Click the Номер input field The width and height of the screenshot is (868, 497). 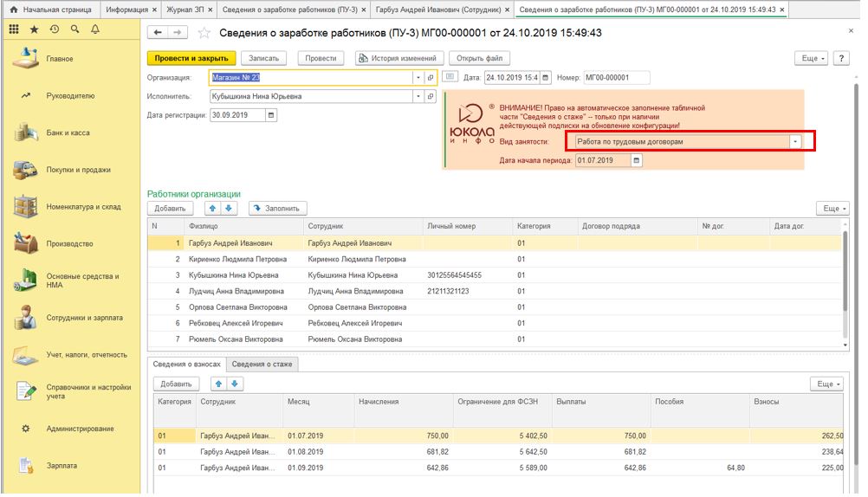point(616,77)
